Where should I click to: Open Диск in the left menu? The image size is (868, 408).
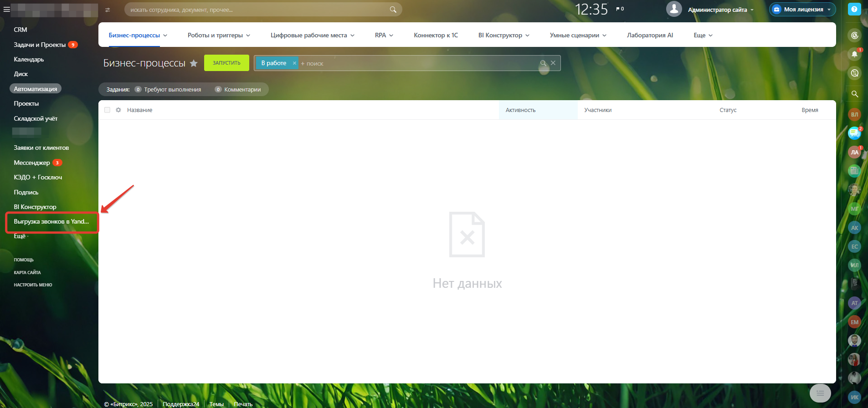point(21,74)
